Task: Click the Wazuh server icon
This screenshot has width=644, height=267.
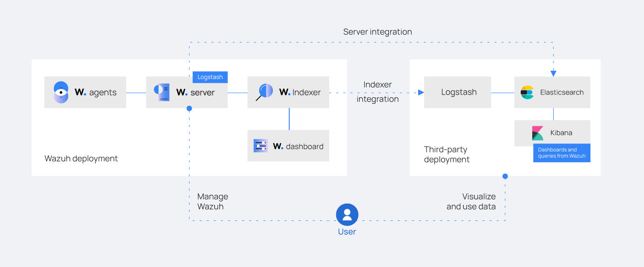Action: 162,92
